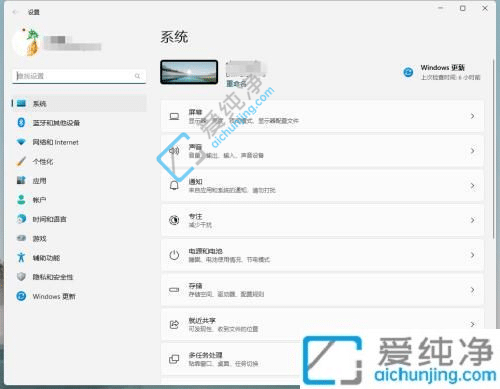The width and height of the screenshot is (500, 389).
Task: Open 游戏 settings category
Action: [79, 238]
